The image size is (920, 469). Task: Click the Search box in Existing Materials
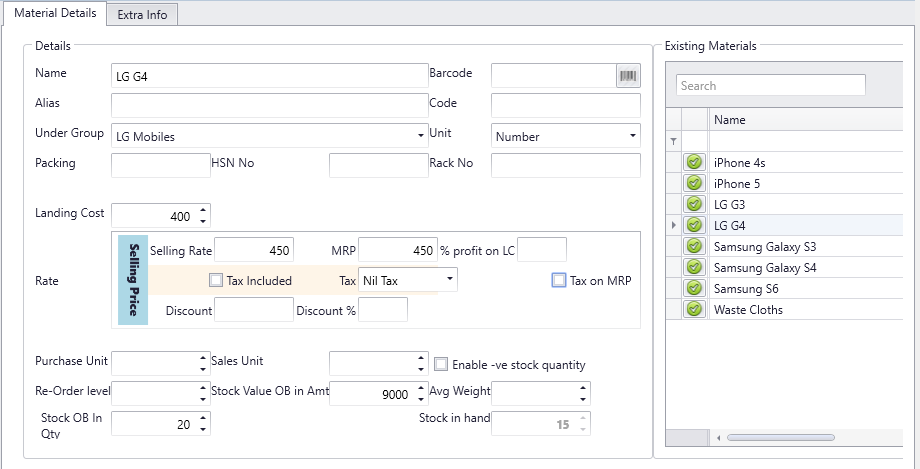(x=771, y=85)
